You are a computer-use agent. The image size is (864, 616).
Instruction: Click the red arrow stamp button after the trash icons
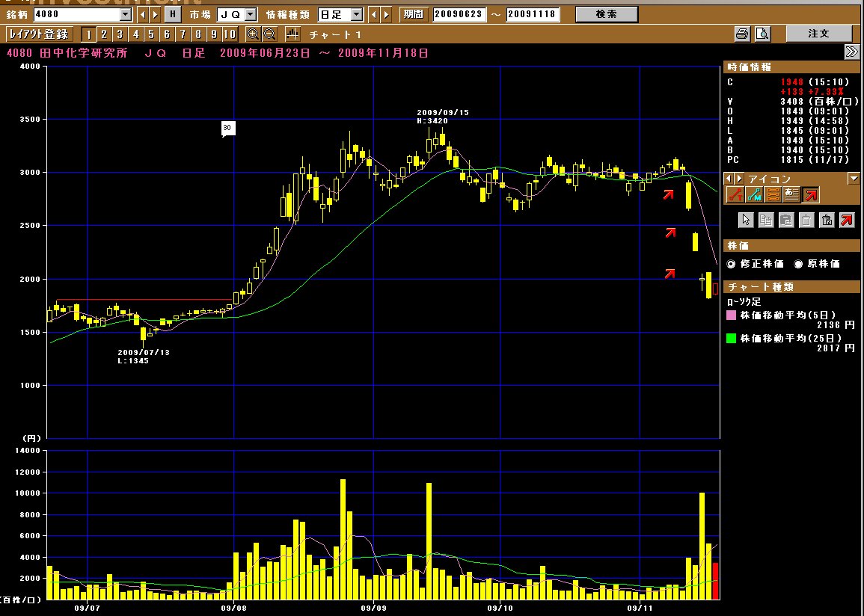(x=847, y=221)
